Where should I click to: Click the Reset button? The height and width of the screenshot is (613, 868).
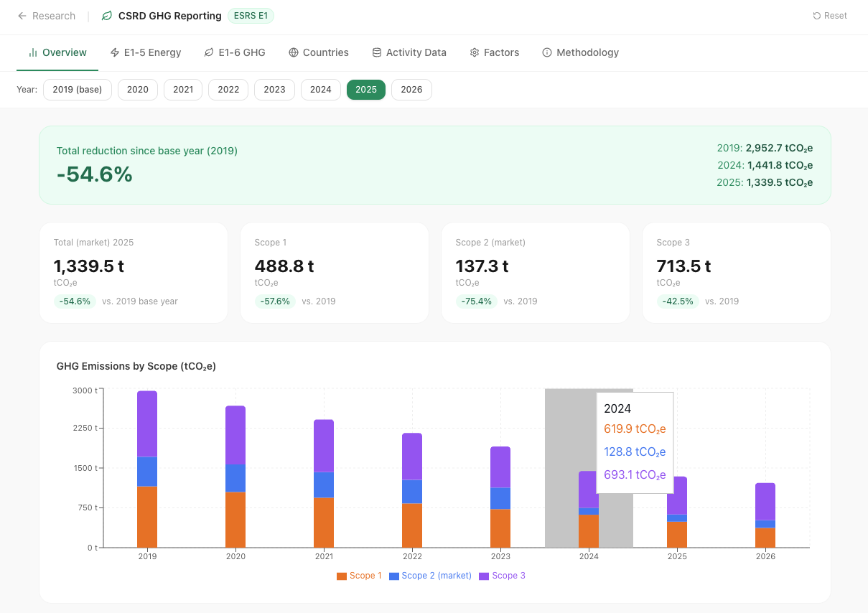pyautogui.click(x=830, y=16)
